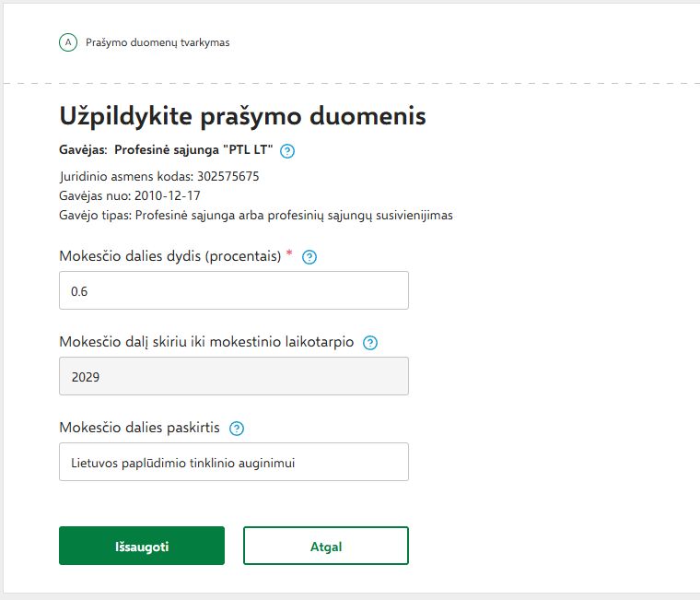Click the tax period field showing 2029
The image size is (700, 600).
click(x=234, y=376)
